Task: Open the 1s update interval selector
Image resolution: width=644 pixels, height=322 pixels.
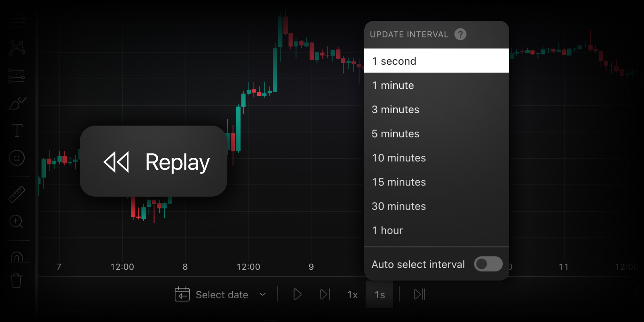Action: 380,295
